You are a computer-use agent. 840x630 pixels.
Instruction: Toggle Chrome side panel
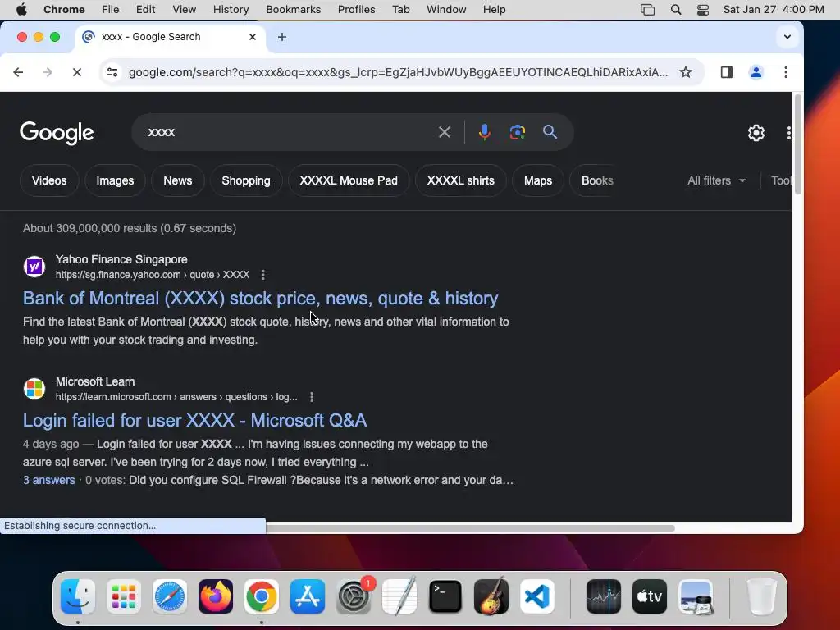pos(727,72)
